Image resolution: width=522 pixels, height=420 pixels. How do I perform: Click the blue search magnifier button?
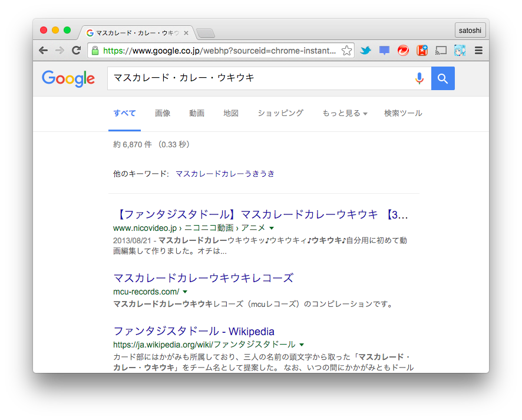click(x=443, y=78)
